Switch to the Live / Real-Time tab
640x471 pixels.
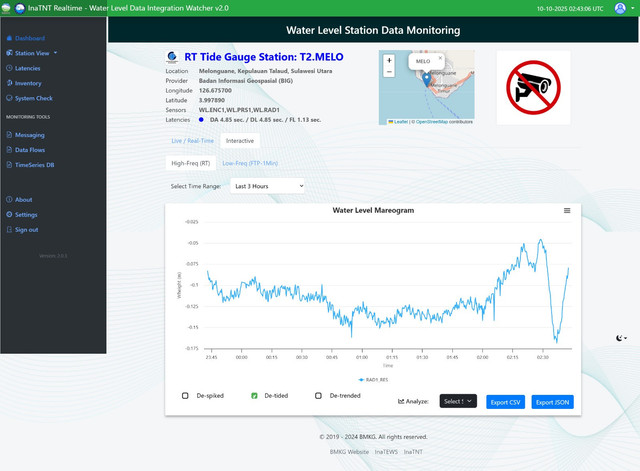coord(191,141)
